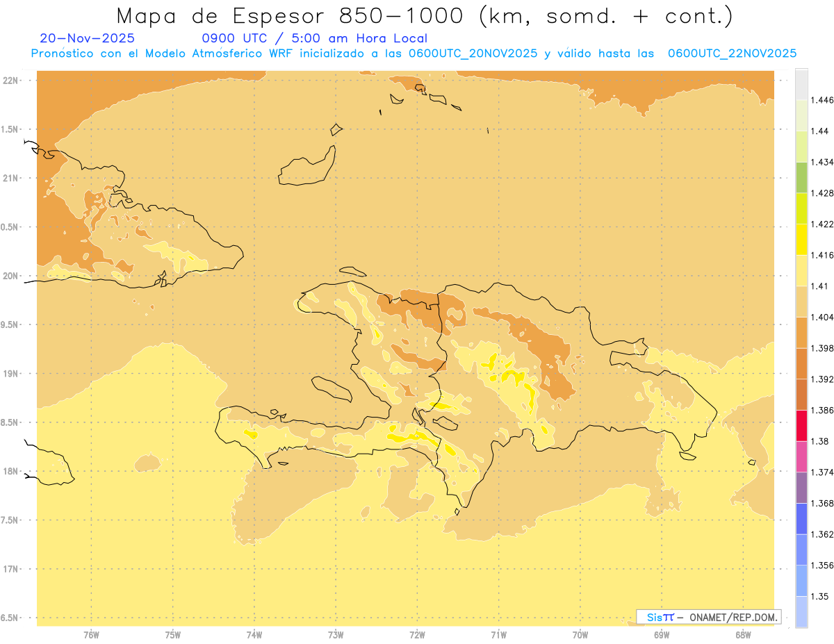Screen dimensions: 834x644
Task: Click the color bar value "1.41"
Action: click(819, 286)
